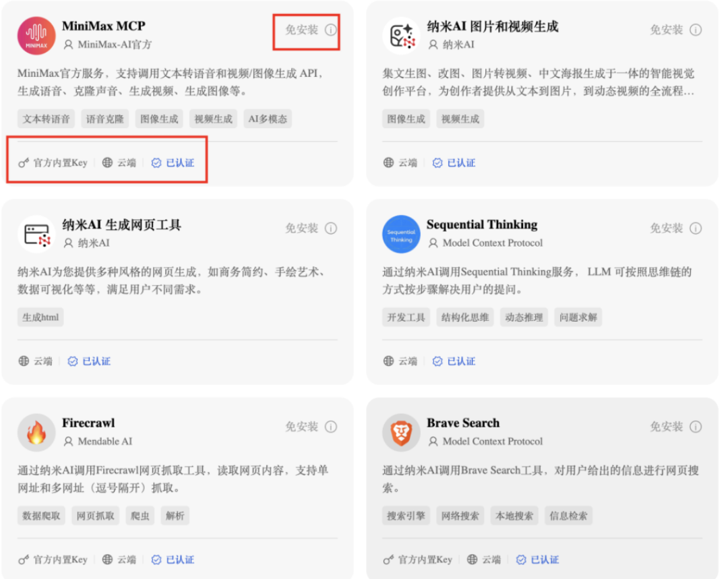
Task: Select the AI多模态 tag
Action: click(x=268, y=119)
